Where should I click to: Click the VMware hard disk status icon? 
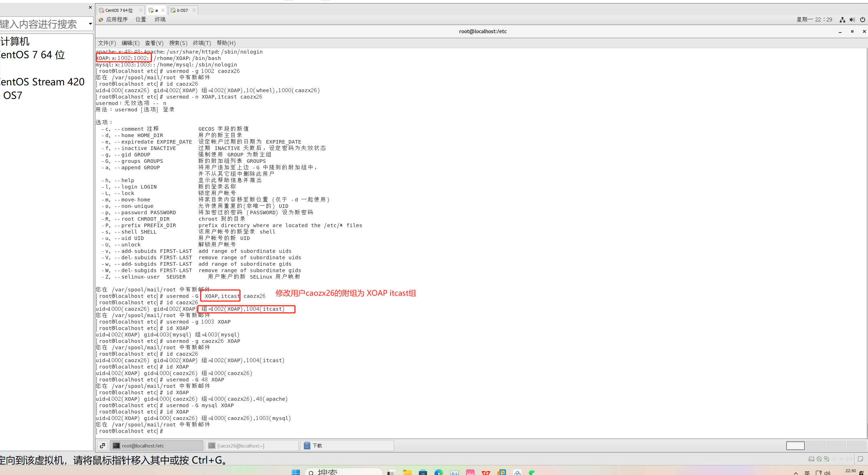click(x=811, y=459)
